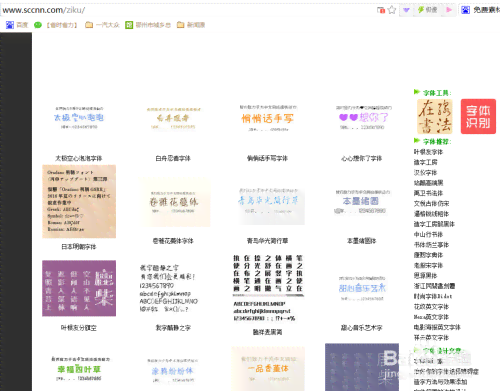500x391 pixels.
Task: Click the 心心想你了字体 caption link
Action: pyautogui.click(x=362, y=158)
